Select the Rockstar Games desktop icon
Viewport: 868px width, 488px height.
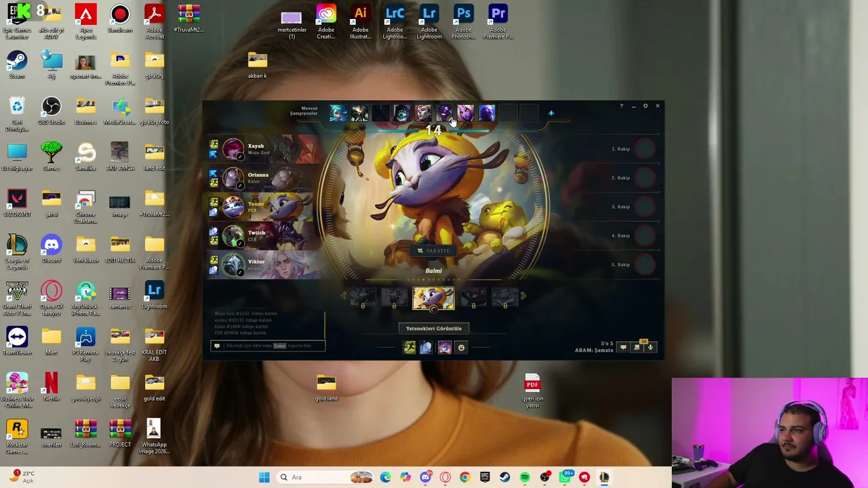coord(17,437)
